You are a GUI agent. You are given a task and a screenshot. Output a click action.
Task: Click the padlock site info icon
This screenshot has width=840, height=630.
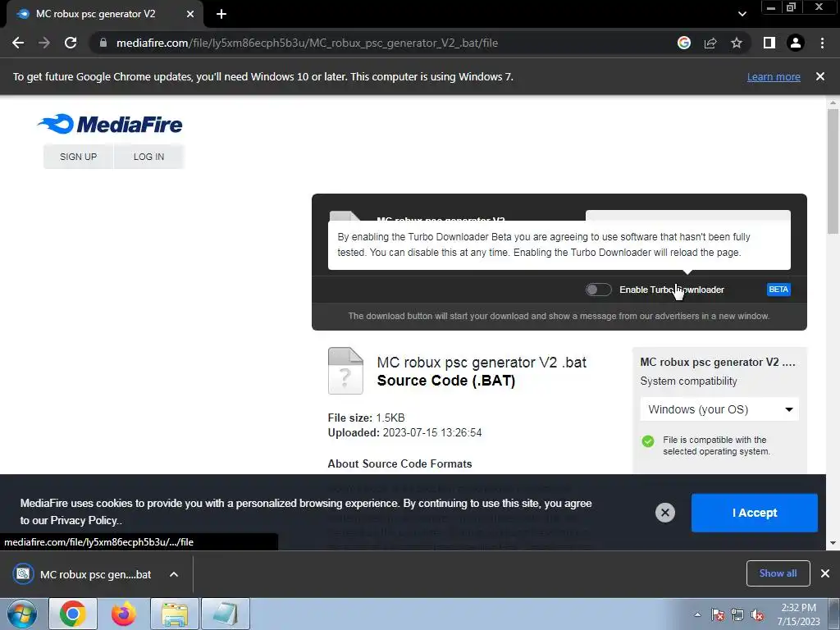[103, 43]
